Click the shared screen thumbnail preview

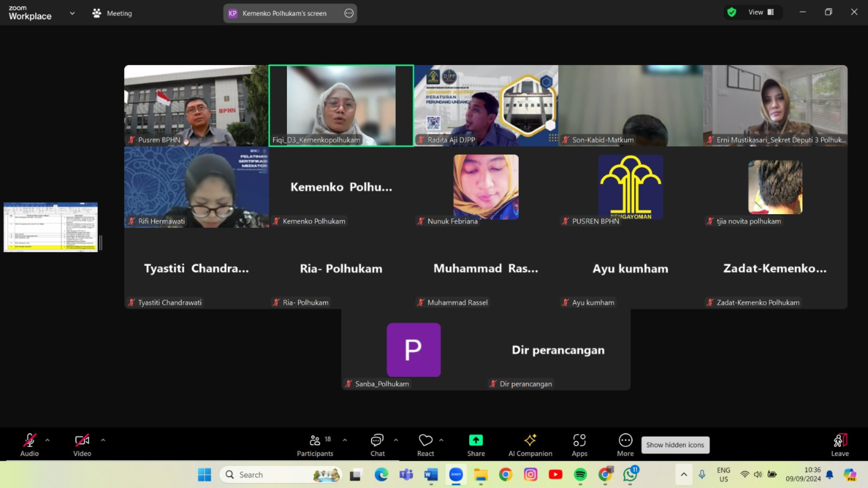[51, 227]
